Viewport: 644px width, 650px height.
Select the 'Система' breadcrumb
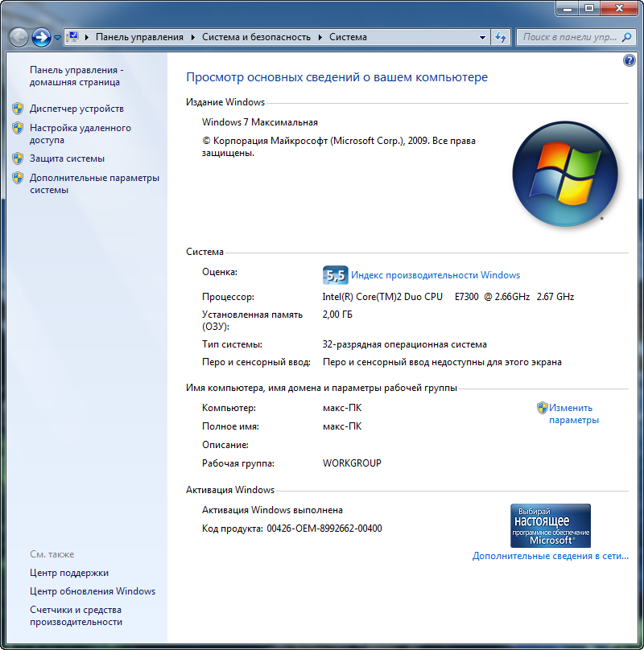point(348,37)
